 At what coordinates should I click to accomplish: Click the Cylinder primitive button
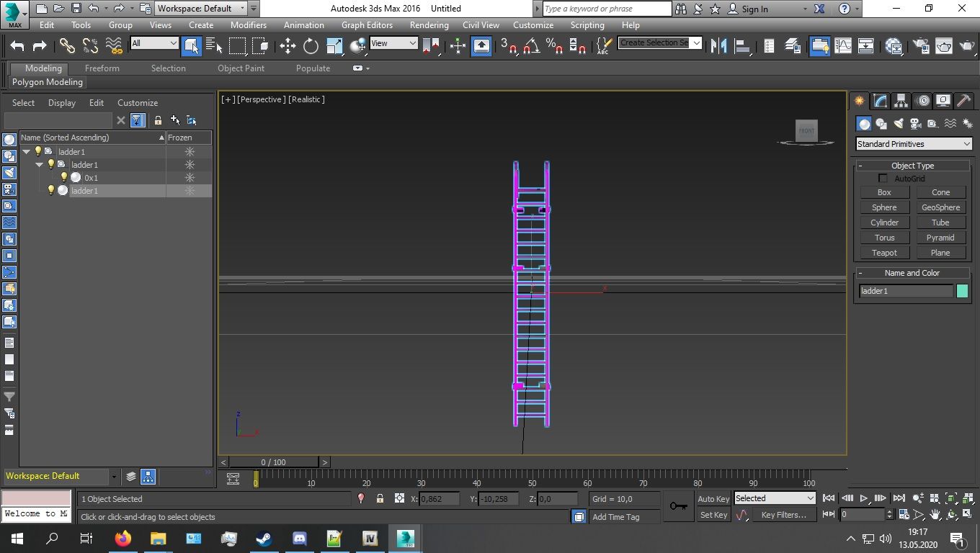click(884, 222)
